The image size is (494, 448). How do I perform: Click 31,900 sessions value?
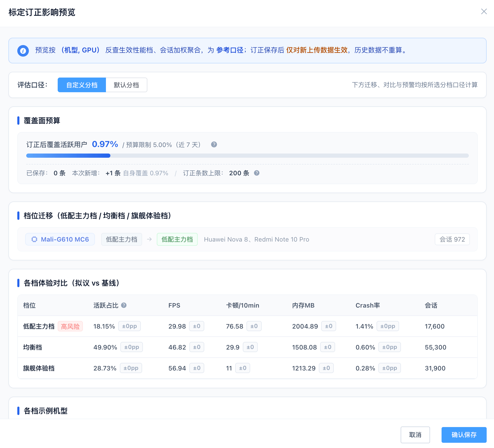tap(435, 368)
